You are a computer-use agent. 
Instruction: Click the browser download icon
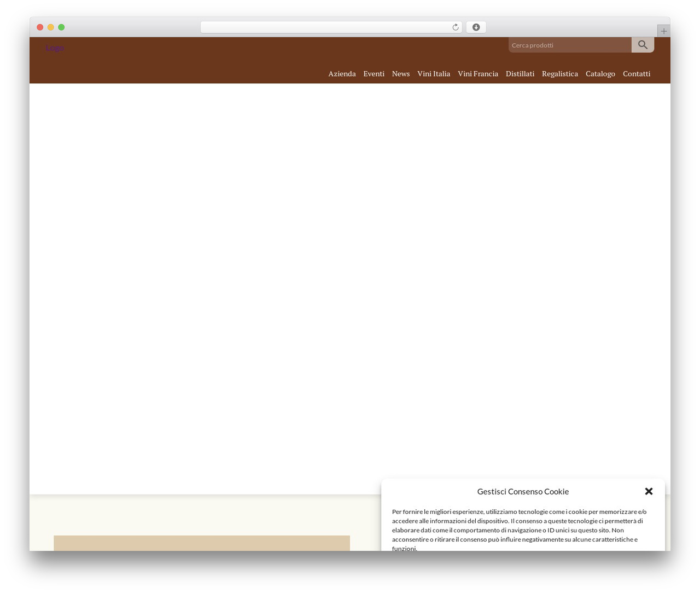point(476,27)
